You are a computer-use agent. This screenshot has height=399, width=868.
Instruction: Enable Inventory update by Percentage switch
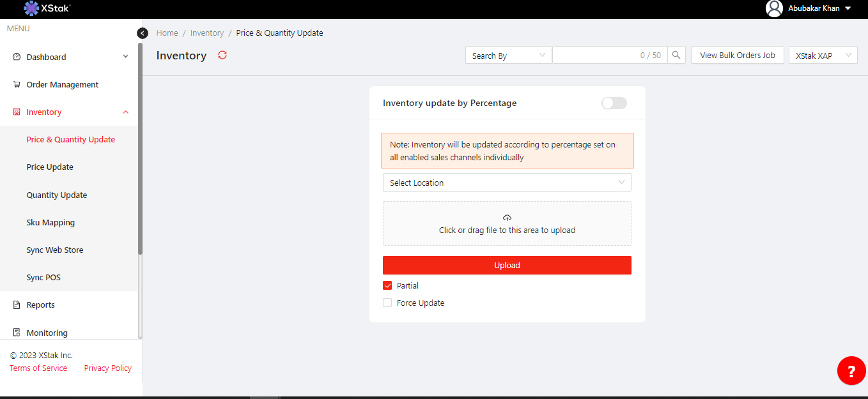pyautogui.click(x=614, y=103)
